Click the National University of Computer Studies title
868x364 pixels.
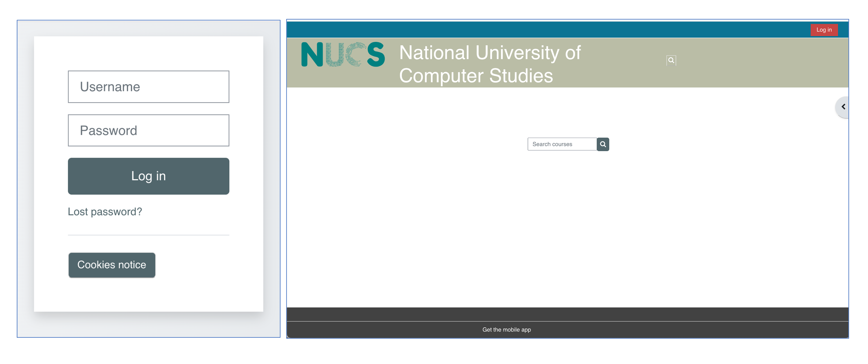click(x=490, y=64)
